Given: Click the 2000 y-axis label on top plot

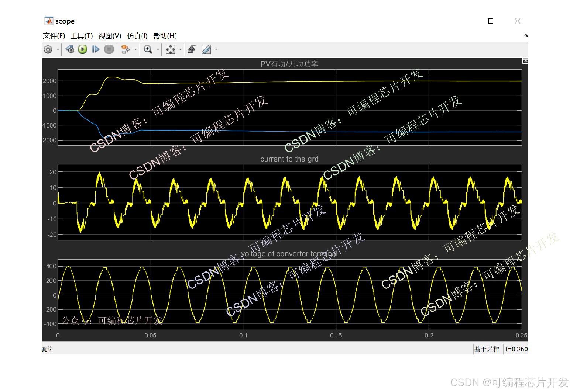Looking at the screenshot, I should coord(49,81).
